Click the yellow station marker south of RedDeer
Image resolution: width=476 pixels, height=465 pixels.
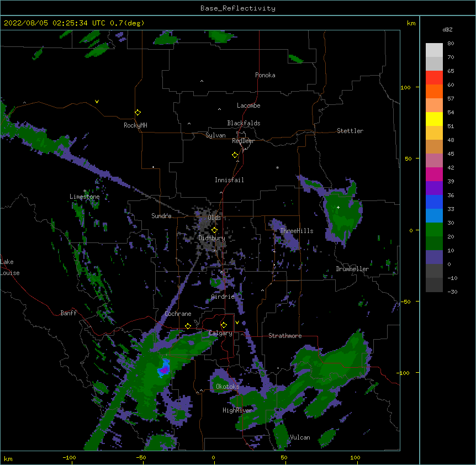235,155
